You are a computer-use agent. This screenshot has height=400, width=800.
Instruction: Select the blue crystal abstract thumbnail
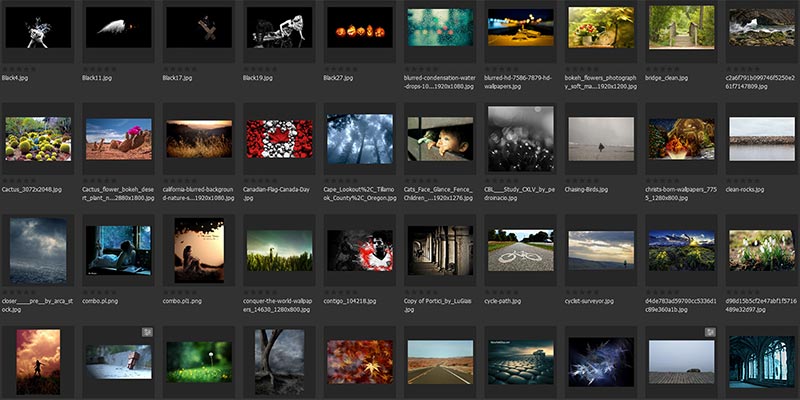click(601, 362)
